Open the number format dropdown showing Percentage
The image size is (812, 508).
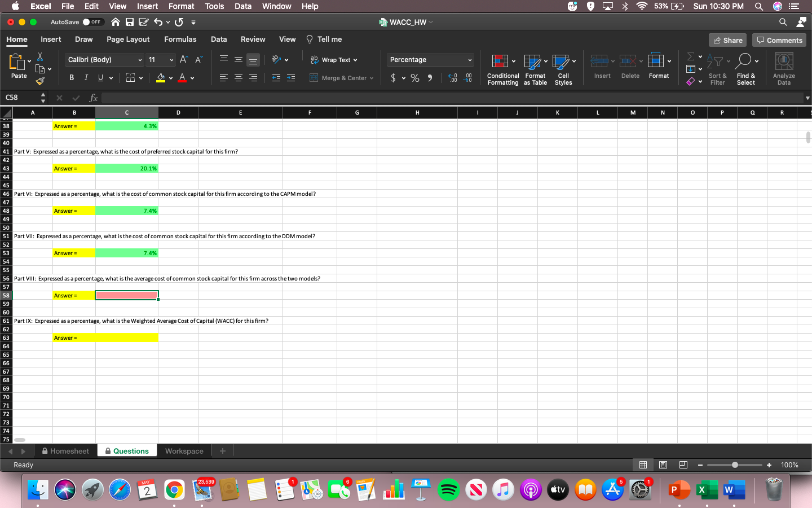tap(430, 59)
